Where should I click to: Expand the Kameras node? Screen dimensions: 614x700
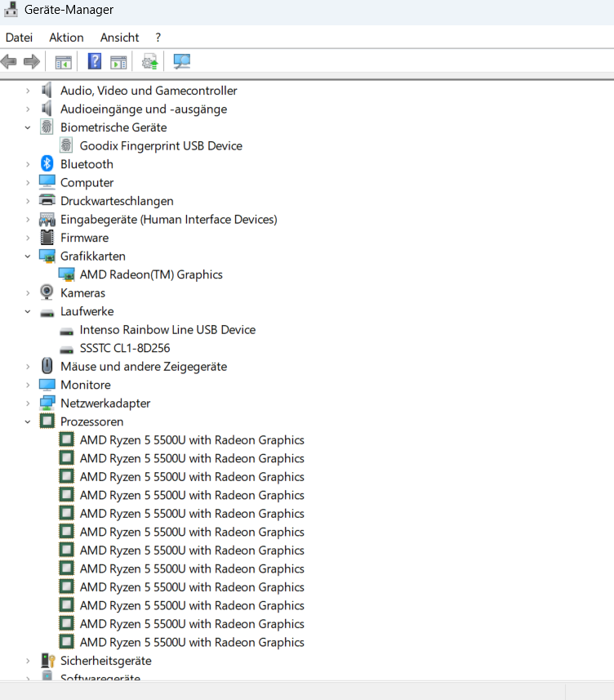pyautogui.click(x=28, y=293)
